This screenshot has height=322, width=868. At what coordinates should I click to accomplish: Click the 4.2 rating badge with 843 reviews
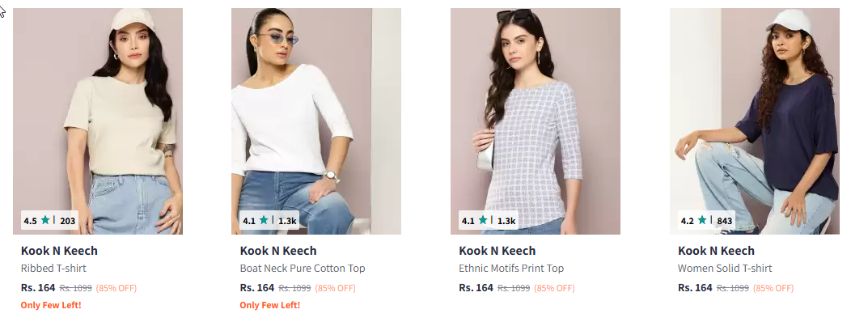pyautogui.click(x=707, y=220)
